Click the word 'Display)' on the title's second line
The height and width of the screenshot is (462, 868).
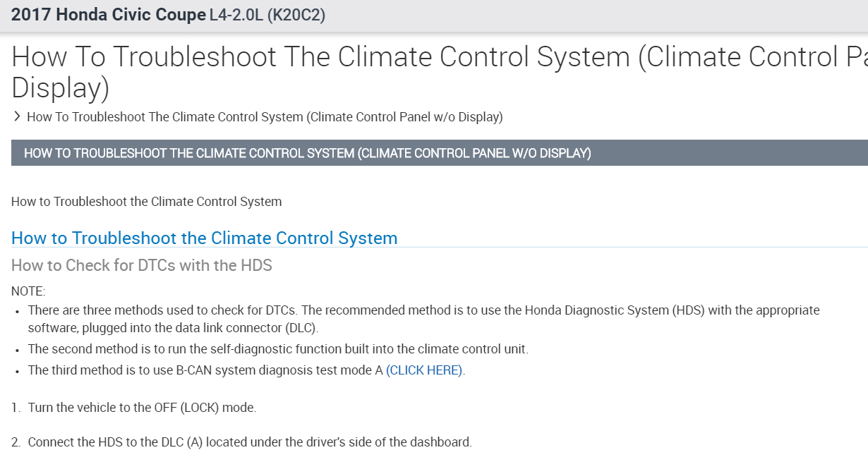pyautogui.click(x=61, y=88)
